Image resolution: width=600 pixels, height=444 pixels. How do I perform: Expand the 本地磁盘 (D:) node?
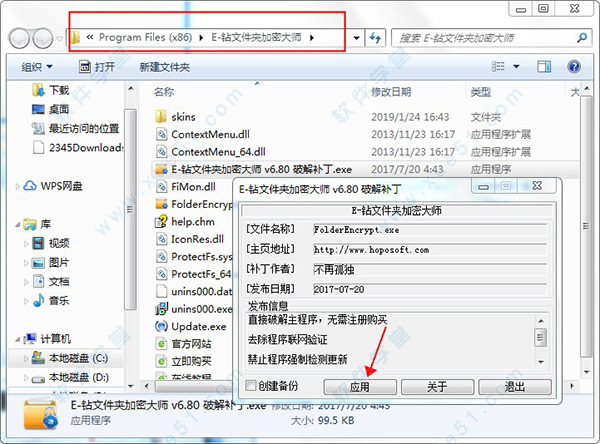coord(26,378)
